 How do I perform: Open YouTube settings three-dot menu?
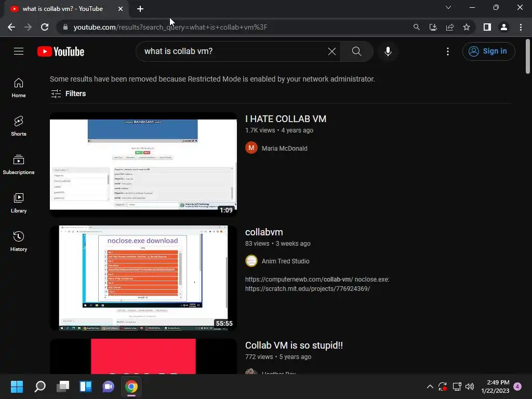pos(448,51)
